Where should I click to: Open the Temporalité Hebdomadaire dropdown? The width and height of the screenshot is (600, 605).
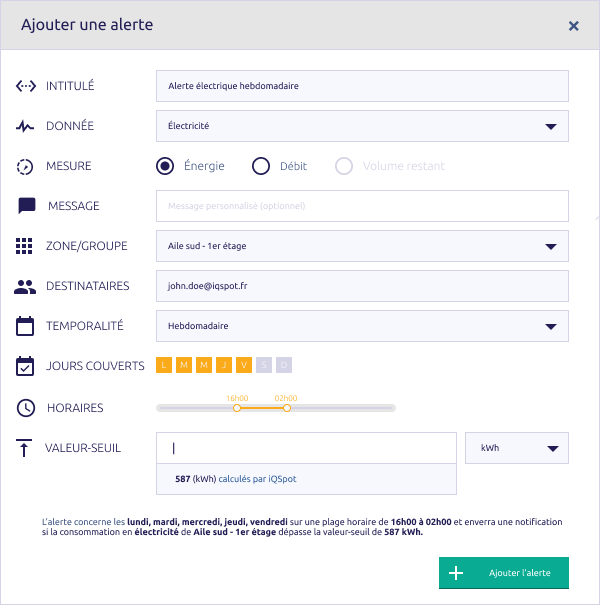362,326
